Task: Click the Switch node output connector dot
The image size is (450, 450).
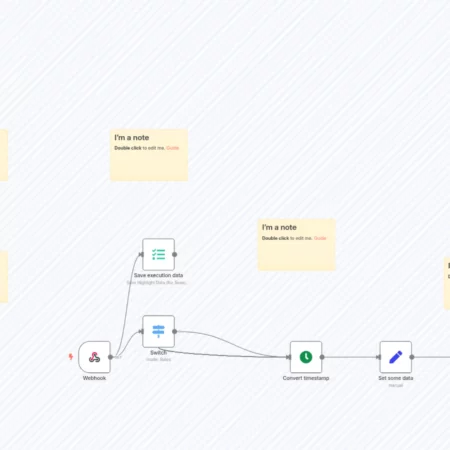Action: pos(174,331)
